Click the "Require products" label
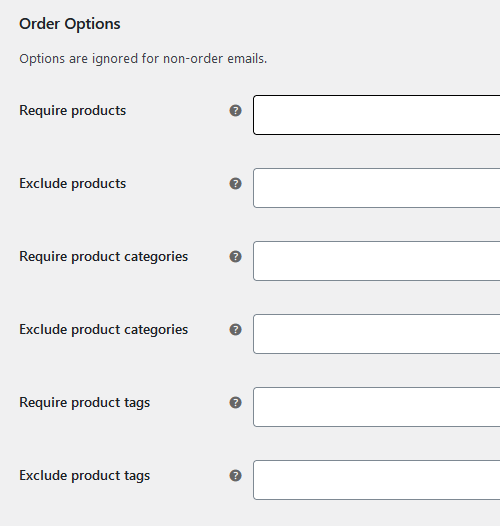This screenshot has height=526, width=500. [72, 111]
